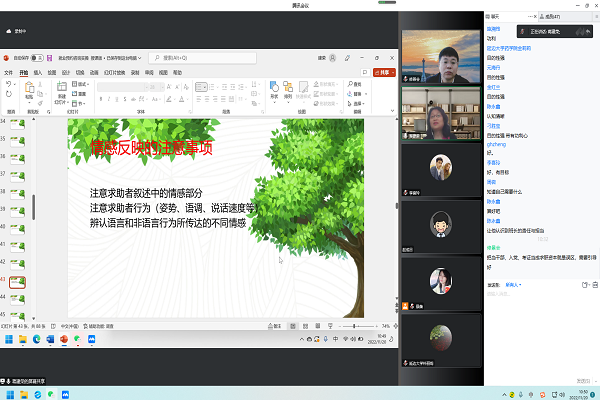Open the Microsoft Edge taskbar icon
Screen dimensions: 600x400
tap(36, 340)
